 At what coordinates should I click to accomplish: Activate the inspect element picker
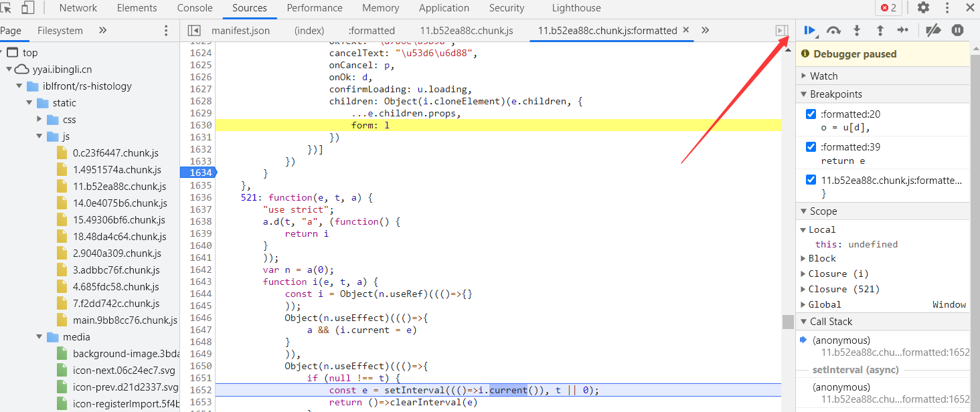(x=7, y=8)
